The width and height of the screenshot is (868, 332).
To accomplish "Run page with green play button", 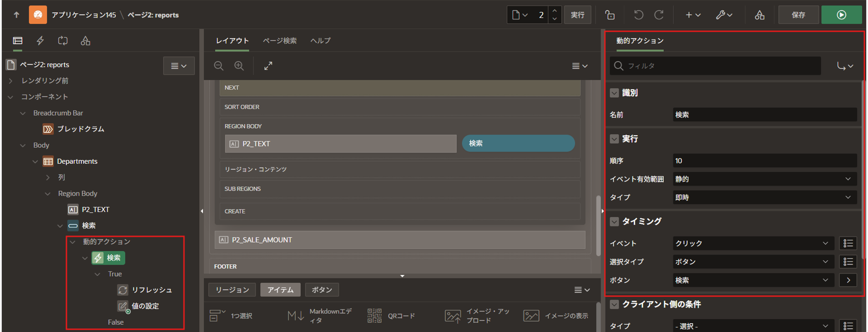I will (x=841, y=15).
